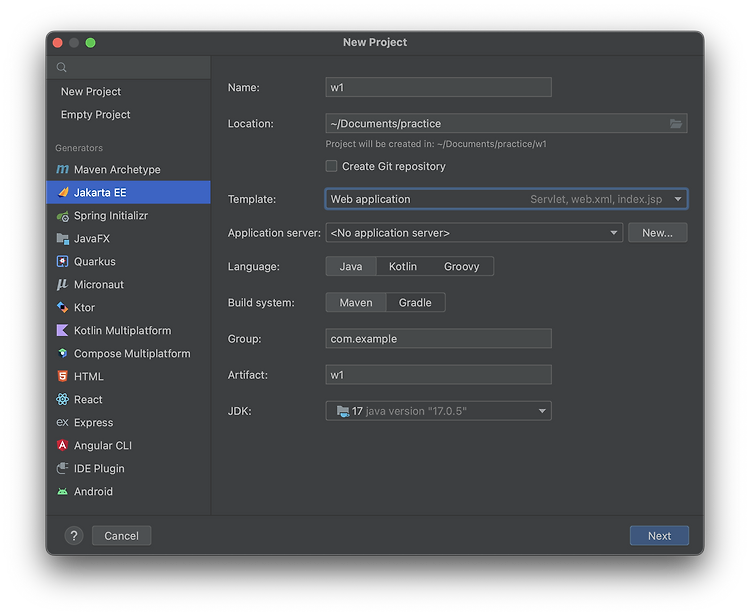
Task: Select Angular CLI generator label
Action: [x=103, y=445]
